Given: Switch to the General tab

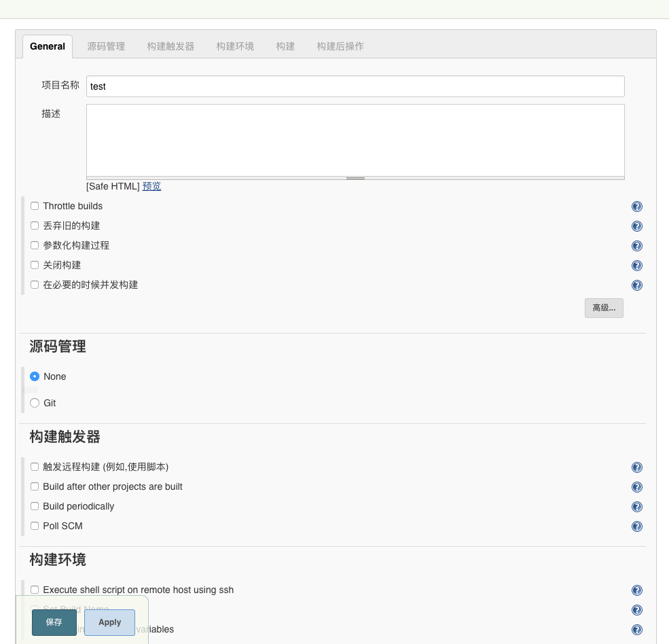Looking at the screenshot, I should coord(48,46).
